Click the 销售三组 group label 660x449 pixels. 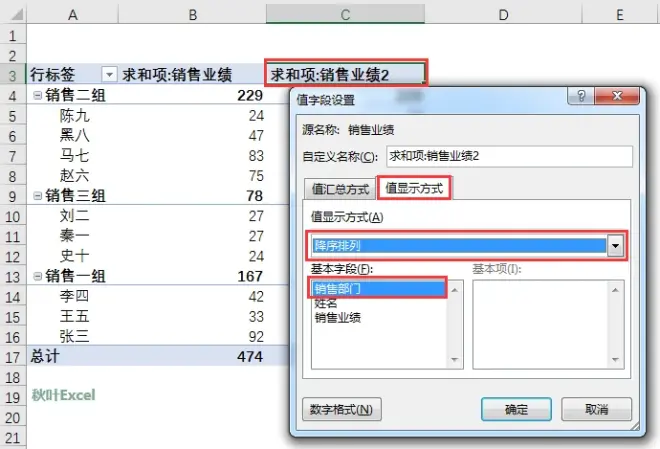coord(75,196)
